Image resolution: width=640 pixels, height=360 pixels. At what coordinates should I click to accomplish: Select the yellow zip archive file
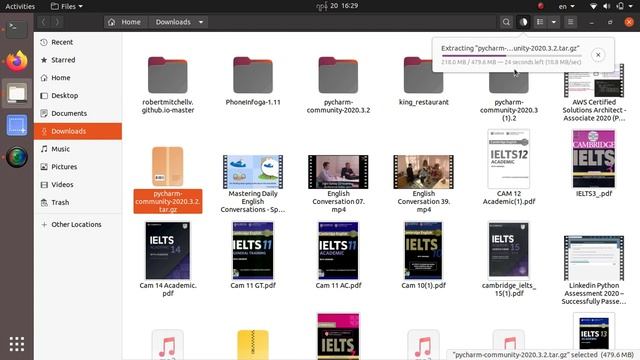click(253, 345)
